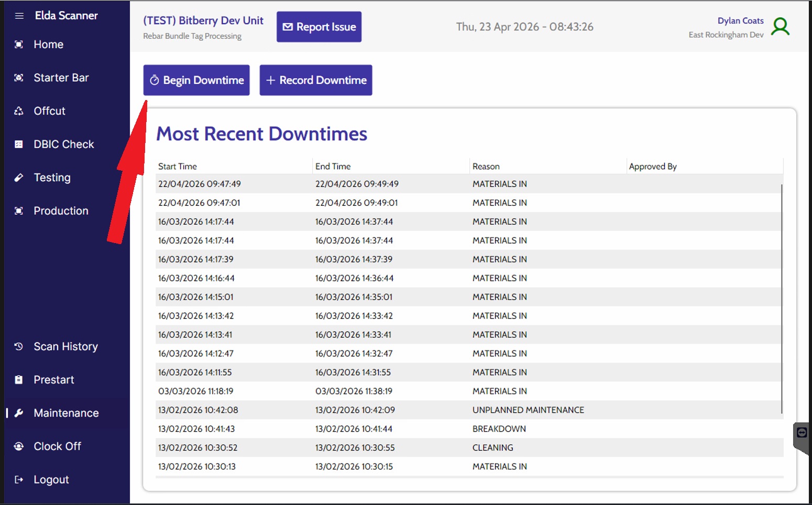The image size is (812, 505).
Task: Click the Production scanner icon
Action: (x=19, y=211)
